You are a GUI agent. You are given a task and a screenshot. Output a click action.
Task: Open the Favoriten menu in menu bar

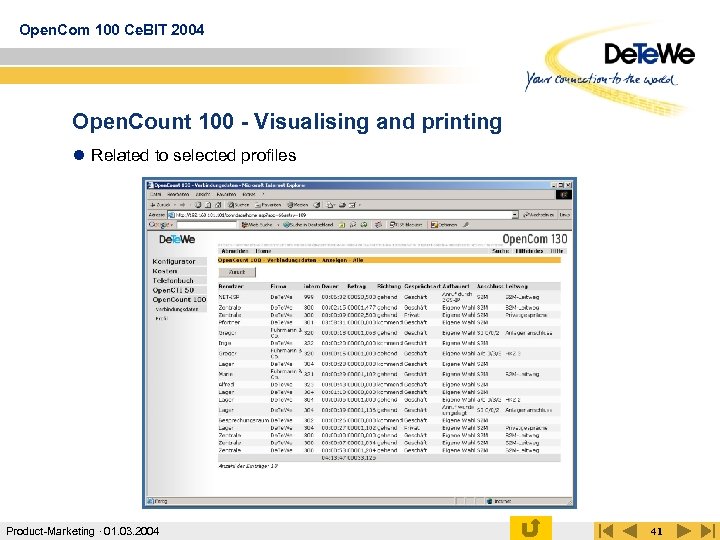[x=226, y=195]
